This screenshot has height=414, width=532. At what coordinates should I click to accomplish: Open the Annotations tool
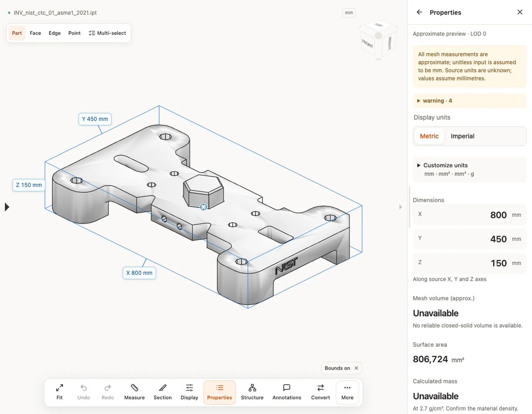point(287,392)
